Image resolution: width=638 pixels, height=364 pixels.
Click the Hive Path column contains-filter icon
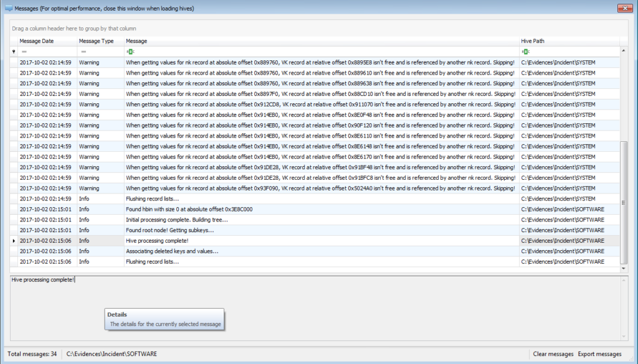tap(525, 52)
